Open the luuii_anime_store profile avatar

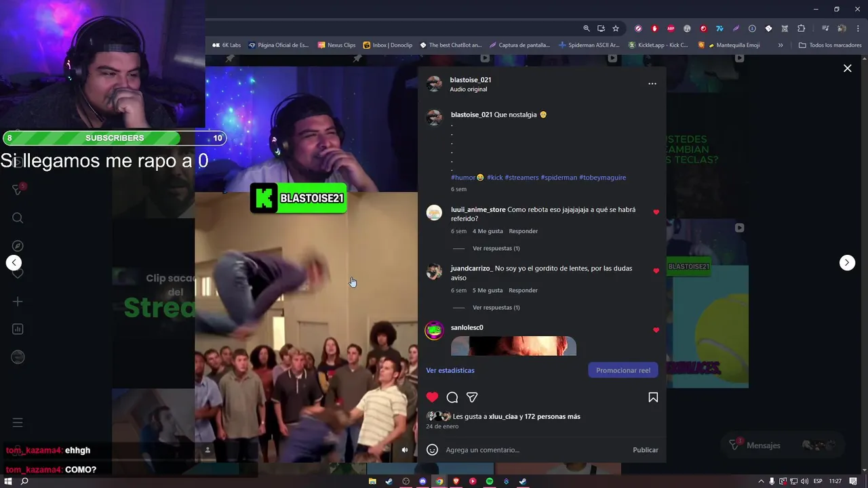(434, 213)
